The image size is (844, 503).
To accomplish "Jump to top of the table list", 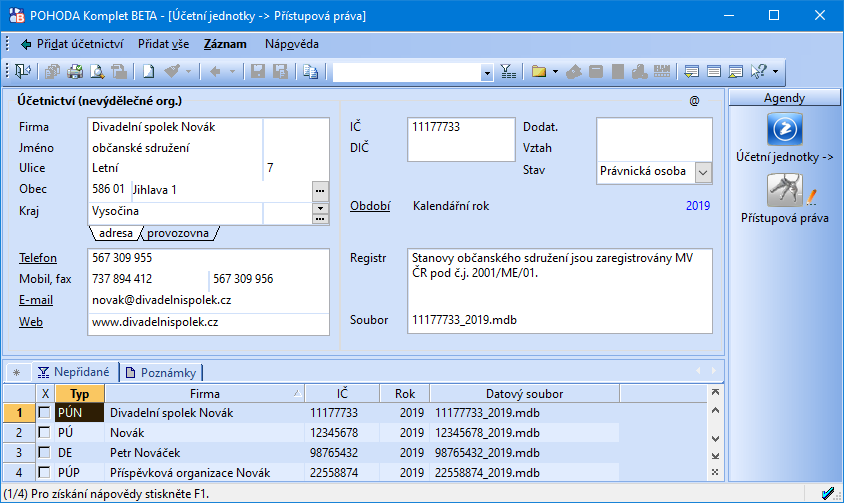I will pos(715,393).
